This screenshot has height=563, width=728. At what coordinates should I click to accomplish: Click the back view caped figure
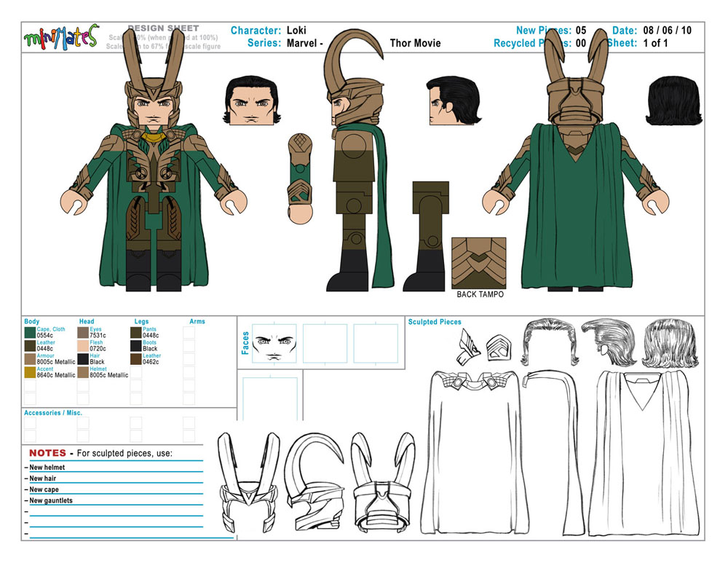576,160
